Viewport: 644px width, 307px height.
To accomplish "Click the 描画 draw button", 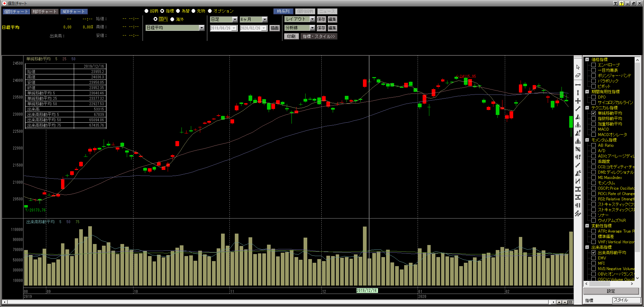I will 274,28.
